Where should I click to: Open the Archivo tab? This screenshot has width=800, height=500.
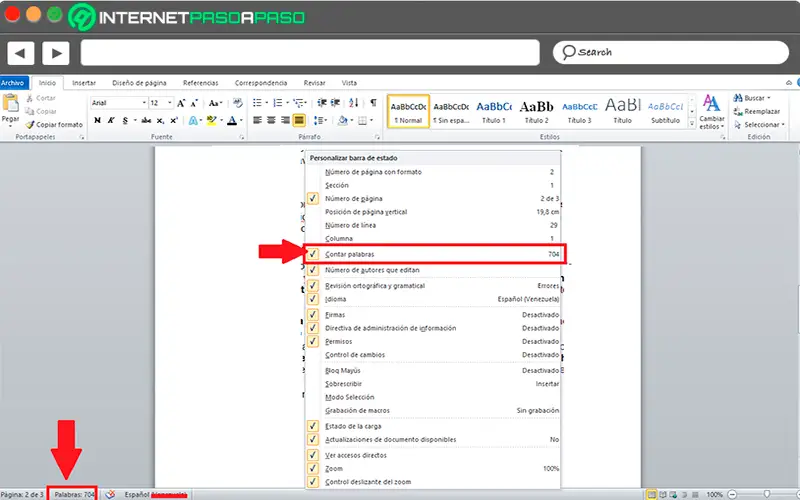(14, 83)
